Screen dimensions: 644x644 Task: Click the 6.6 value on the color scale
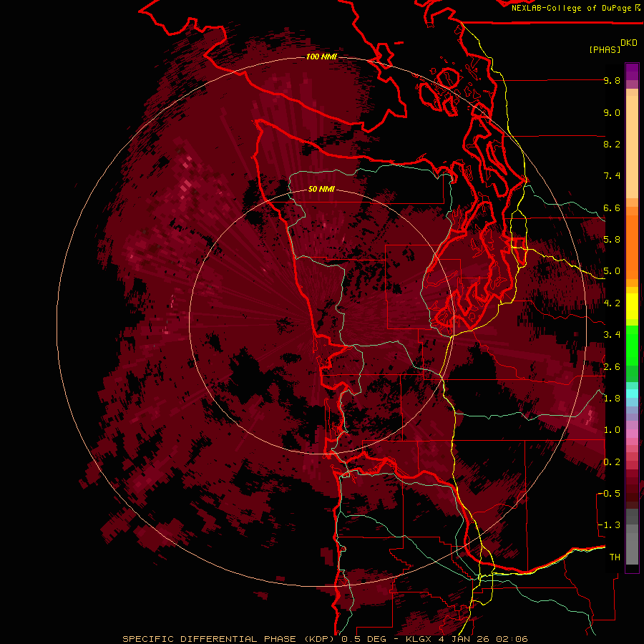tap(612, 208)
